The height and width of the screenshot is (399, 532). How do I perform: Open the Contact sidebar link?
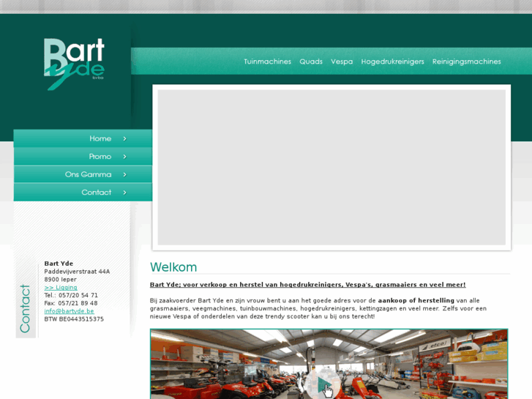(x=83, y=193)
